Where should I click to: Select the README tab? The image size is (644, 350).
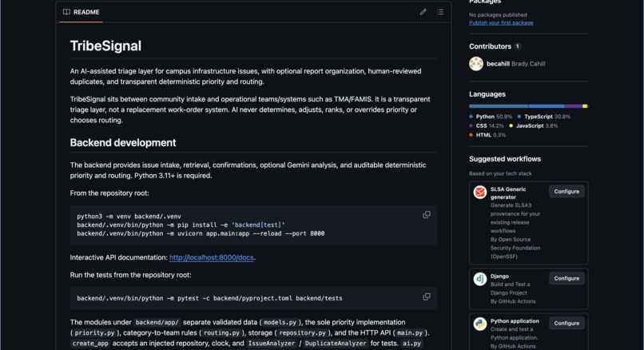81,12
